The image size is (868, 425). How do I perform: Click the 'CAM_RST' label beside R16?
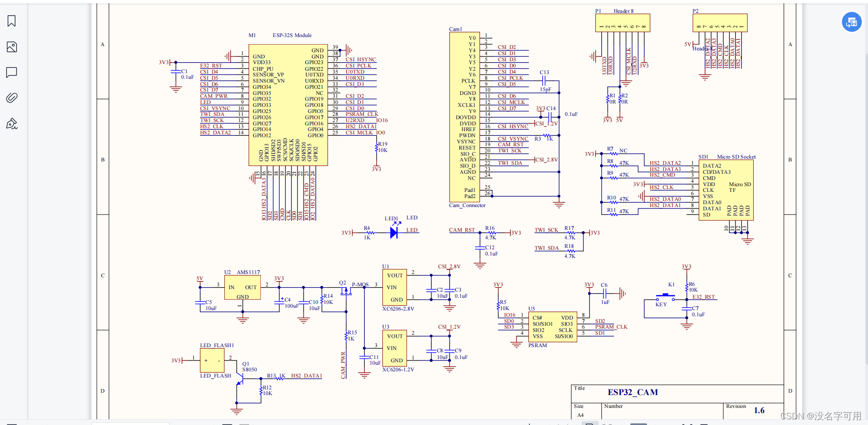pyautogui.click(x=462, y=230)
